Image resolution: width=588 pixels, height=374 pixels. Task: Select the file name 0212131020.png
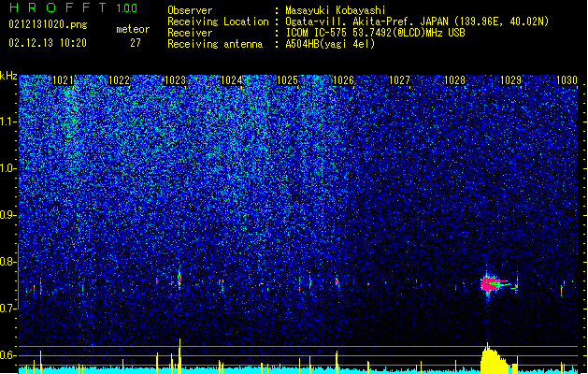click(x=48, y=24)
